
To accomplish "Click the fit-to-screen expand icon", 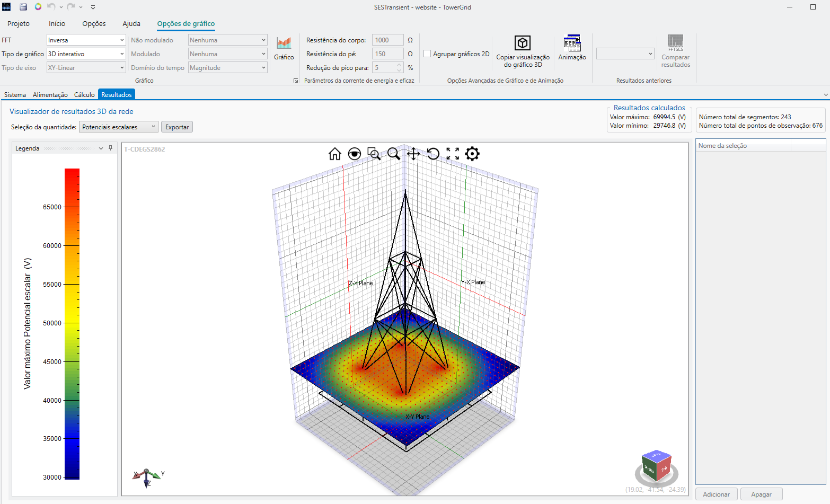I will pos(453,154).
